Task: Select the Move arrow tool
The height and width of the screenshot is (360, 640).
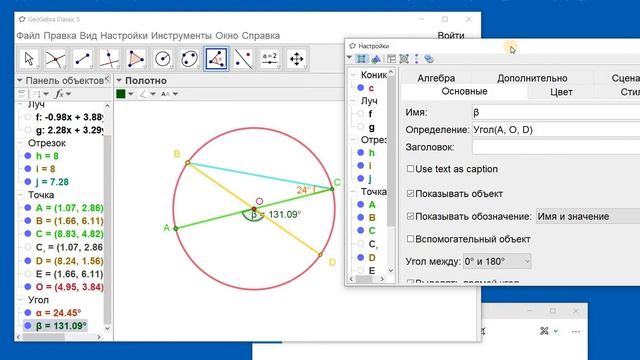Action: [x=29, y=59]
